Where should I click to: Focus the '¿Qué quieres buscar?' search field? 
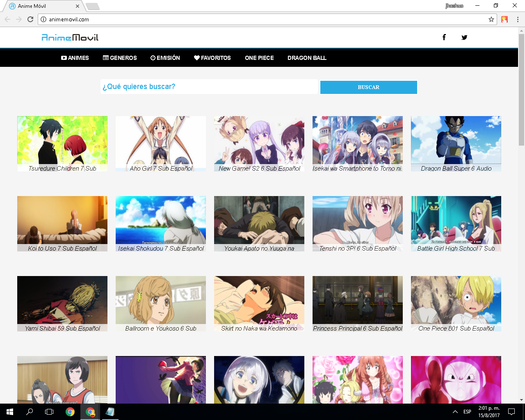click(x=209, y=87)
